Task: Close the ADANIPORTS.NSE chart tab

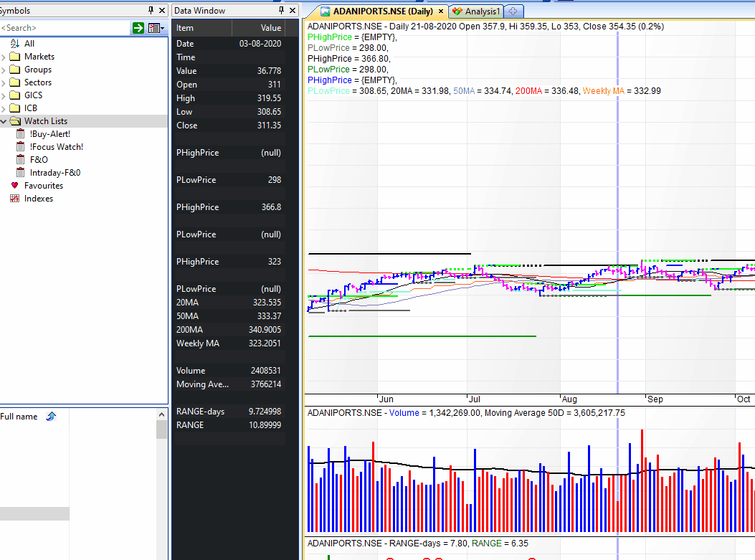Action: coord(440,11)
